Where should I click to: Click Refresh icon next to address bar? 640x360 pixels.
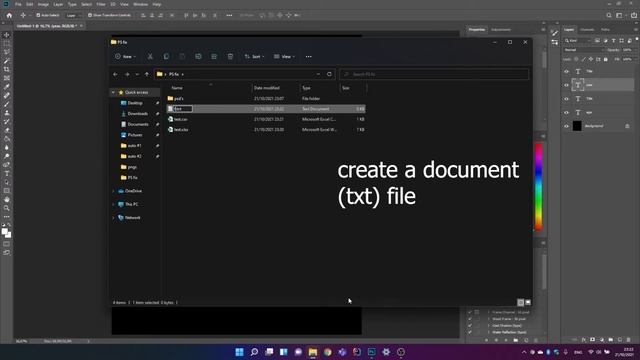[329, 74]
